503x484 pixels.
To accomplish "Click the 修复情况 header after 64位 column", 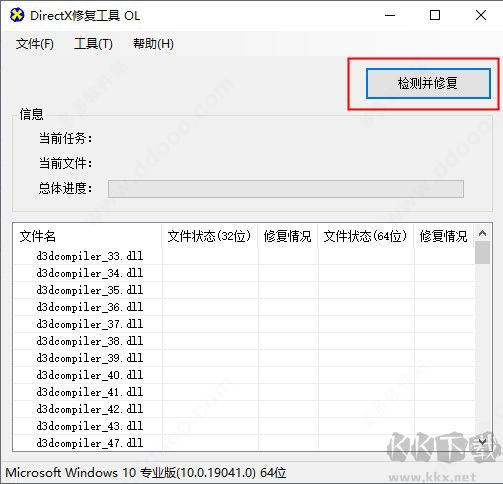I will [x=444, y=236].
